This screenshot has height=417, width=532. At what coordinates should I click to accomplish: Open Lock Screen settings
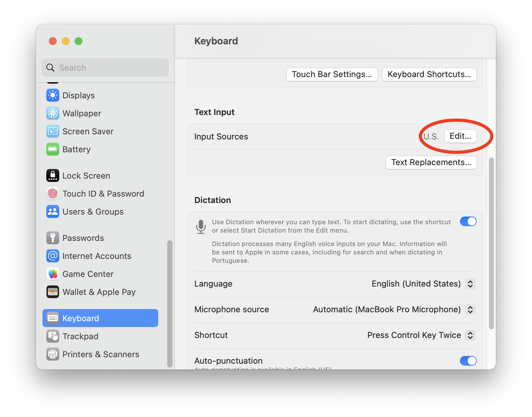pyautogui.click(x=100, y=176)
